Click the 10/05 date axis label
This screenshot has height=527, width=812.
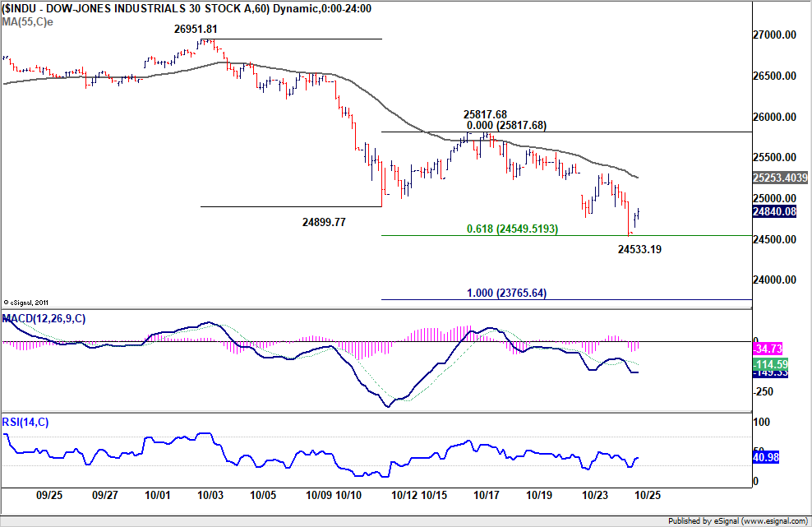click(x=263, y=496)
